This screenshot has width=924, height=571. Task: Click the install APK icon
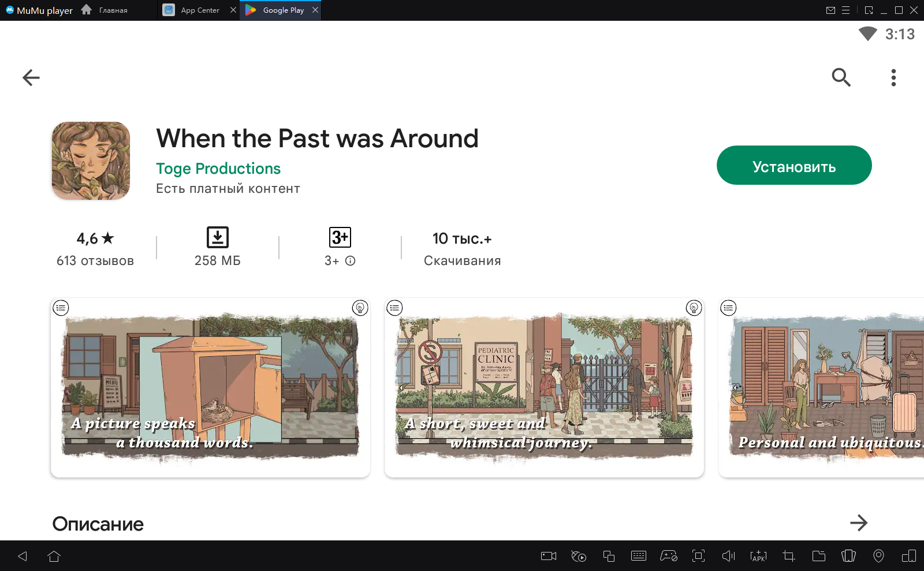pyautogui.click(x=758, y=556)
